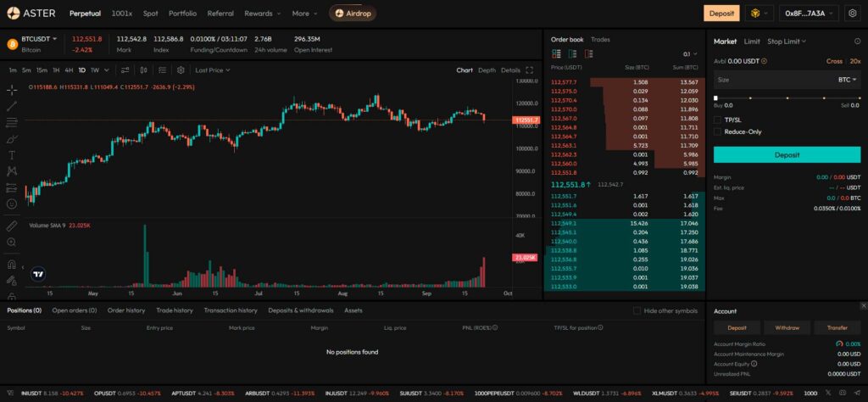Viewport: 868px width, 402px height.
Task: Click the order size percentage slider
Action: pos(787,98)
